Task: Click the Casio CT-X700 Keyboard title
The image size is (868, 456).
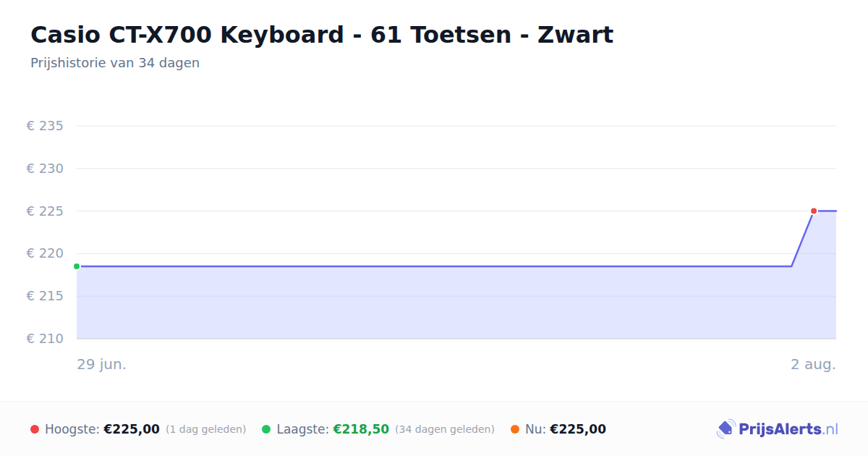Action: point(322,35)
